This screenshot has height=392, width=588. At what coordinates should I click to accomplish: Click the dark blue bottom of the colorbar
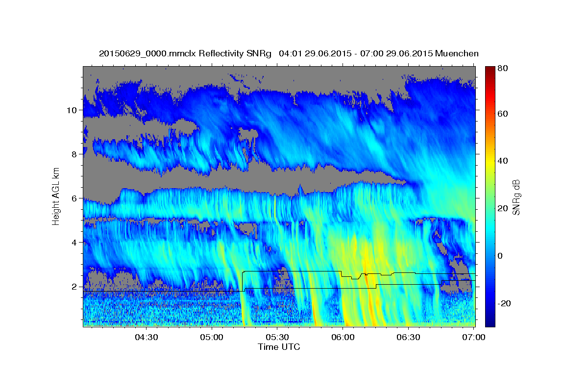click(x=490, y=321)
